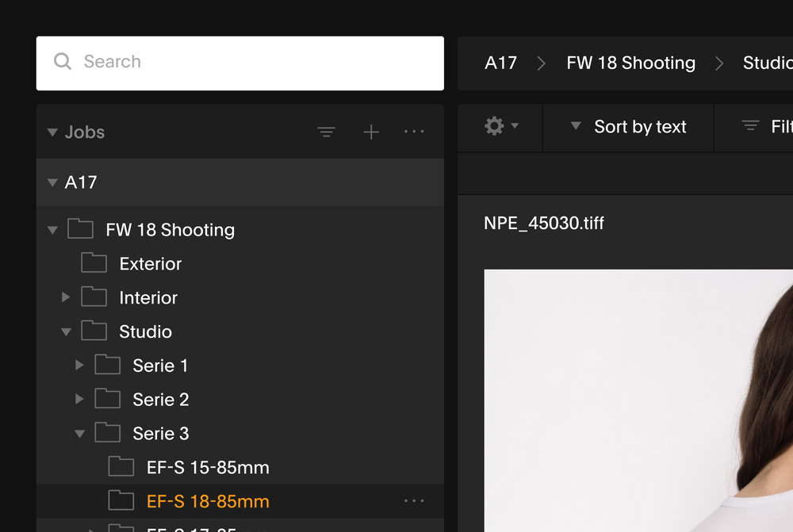Open more options for EF-S 18-85mm folder
Image resolution: width=793 pixels, height=532 pixels.
(414, 501)
